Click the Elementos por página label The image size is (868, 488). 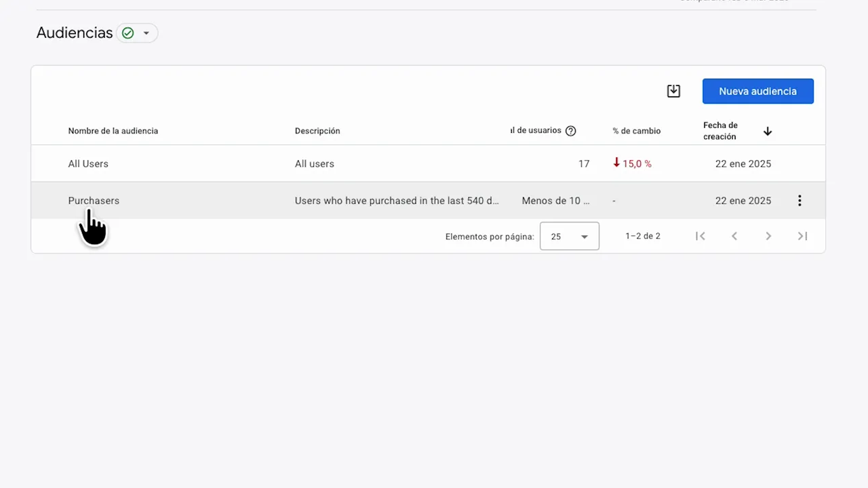tap(490, 237)
